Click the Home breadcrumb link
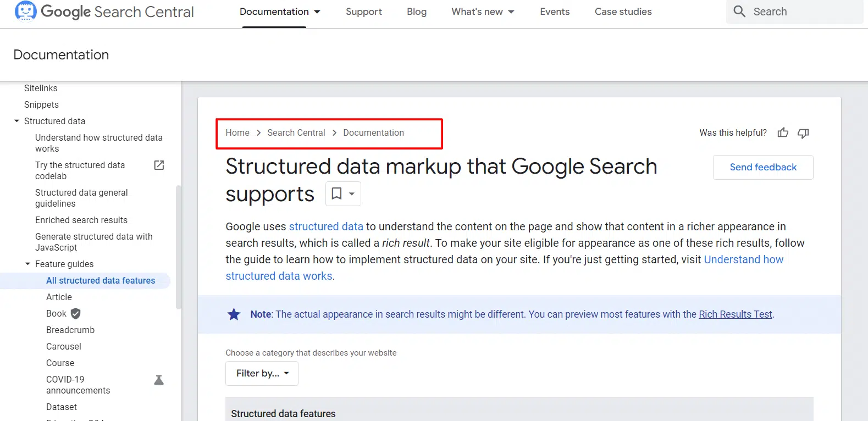Screen dimensions: 868x421 point(237,132)
